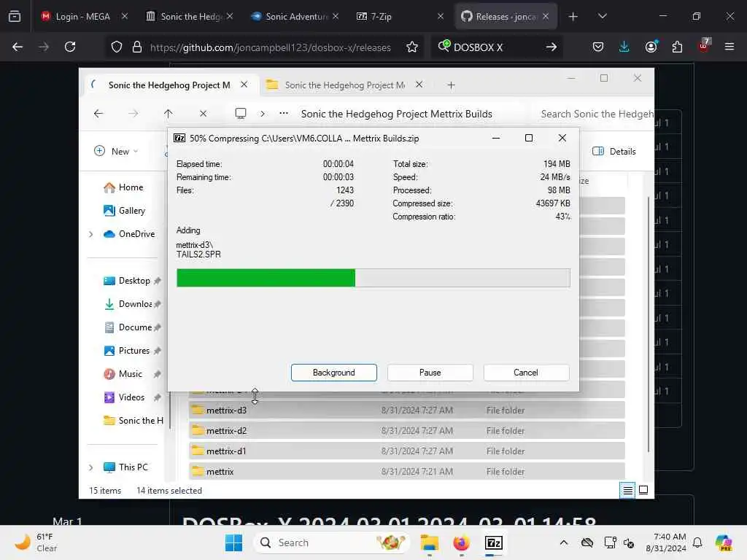Viewport: 747px width, 560px height.
Task: Show hidden system tray icons
Action: pyautogui.click(x=564, y=542)
